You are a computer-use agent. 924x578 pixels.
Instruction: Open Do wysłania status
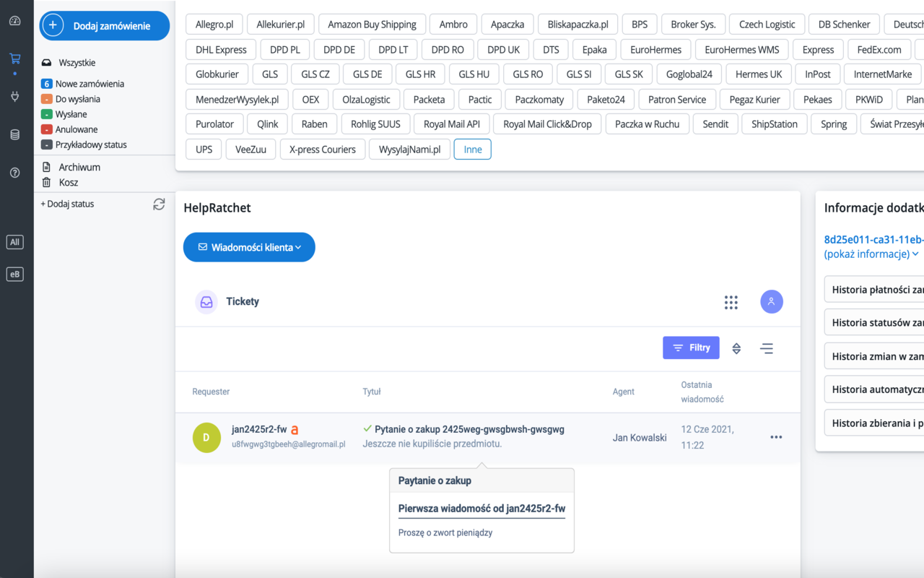77,99
